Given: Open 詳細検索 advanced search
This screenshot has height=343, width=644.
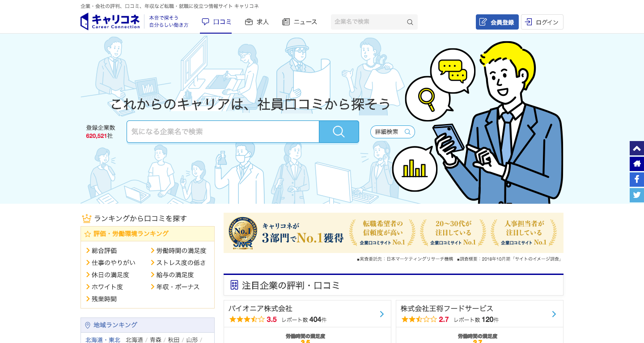Looking at the screenshot, I should (x=393, y=132).
